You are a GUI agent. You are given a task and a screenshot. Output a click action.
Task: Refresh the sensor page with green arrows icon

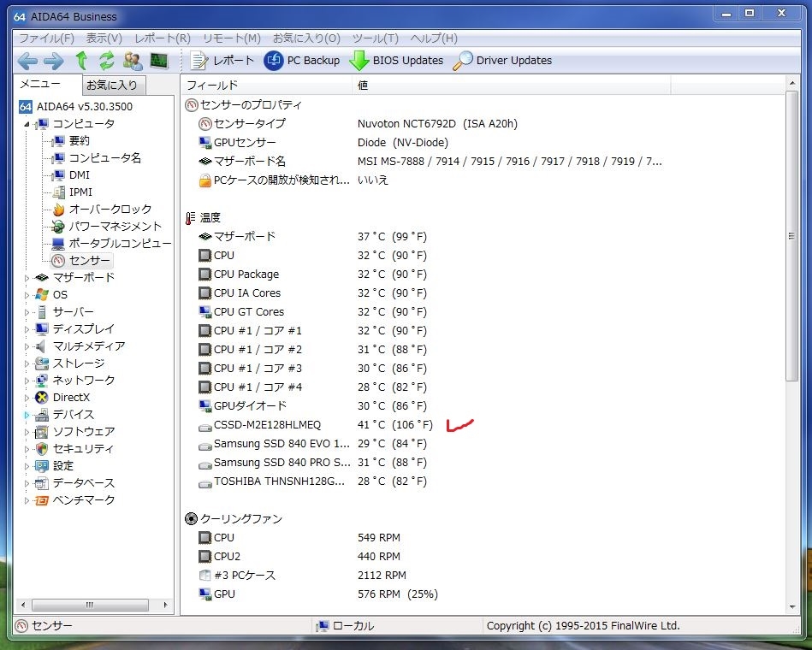[x=107, y=61]
